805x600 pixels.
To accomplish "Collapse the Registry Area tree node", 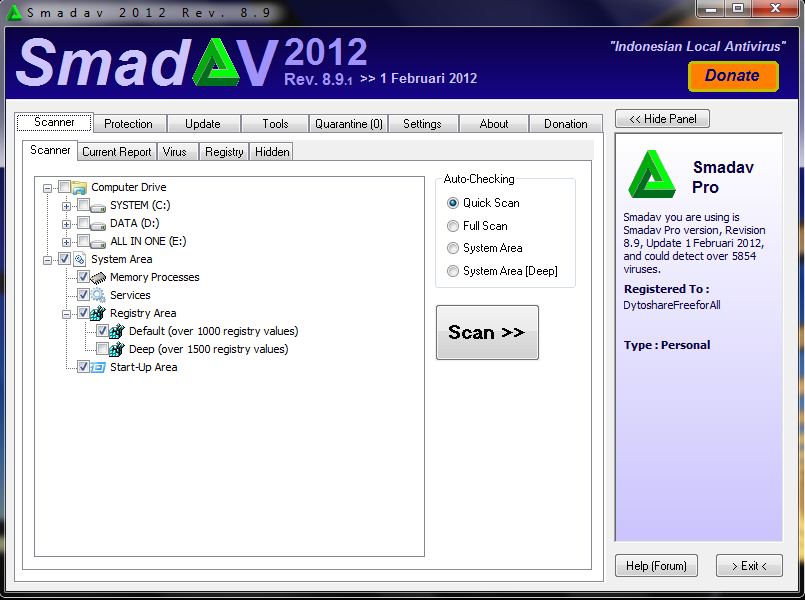I will click(66, 314).
